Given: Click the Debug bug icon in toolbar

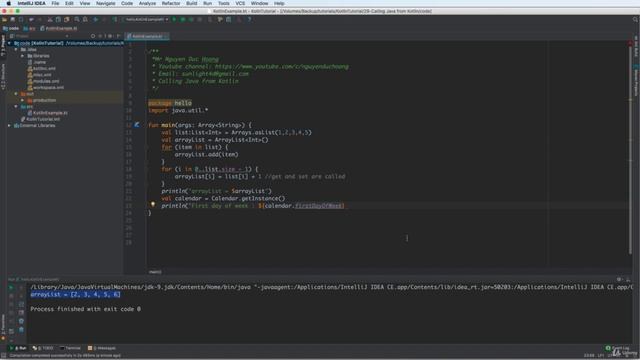Looking at the screenshot, I should [183, 19].
